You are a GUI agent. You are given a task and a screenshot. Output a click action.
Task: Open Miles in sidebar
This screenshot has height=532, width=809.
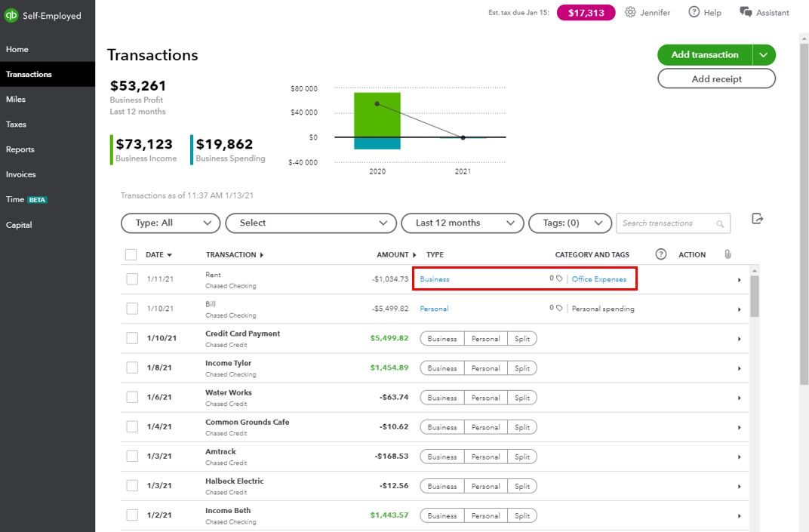[48, 99]
